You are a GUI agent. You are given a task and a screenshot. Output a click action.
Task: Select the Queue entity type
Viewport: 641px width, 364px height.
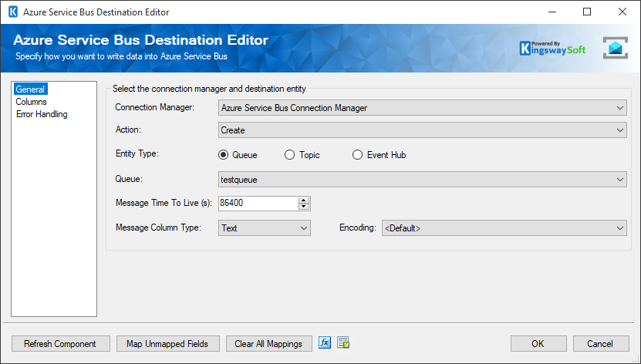[238, 155]
